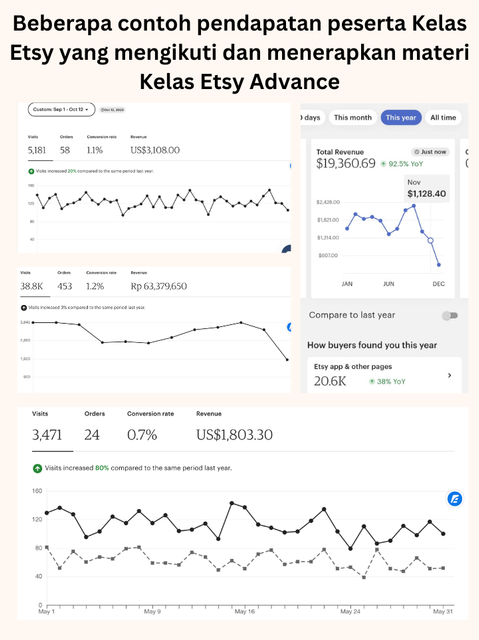This screenshot has width=479, height=640.
Task: Click the Conversion rate 1.1% stat
Action: [x=102, y=145]
